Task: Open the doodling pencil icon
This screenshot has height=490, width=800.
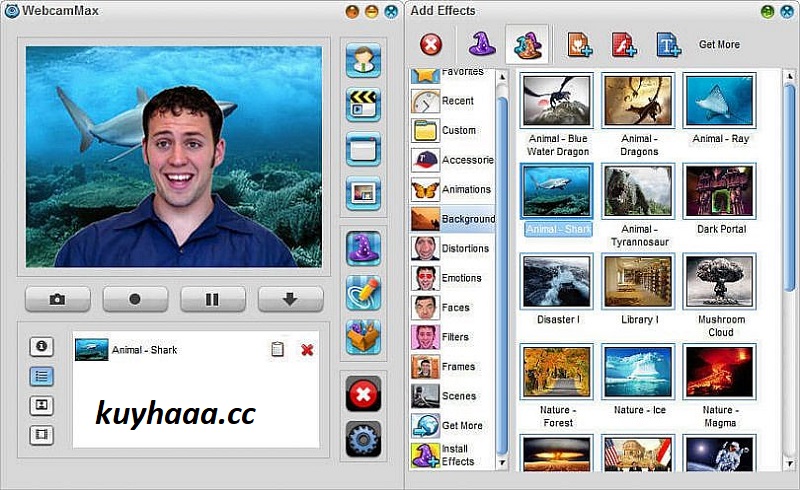Action: coord(363,292)
